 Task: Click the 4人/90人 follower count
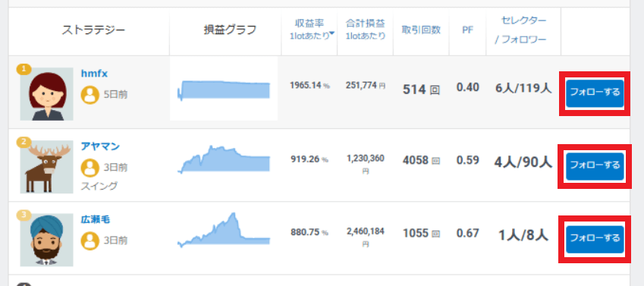point(523,162)
